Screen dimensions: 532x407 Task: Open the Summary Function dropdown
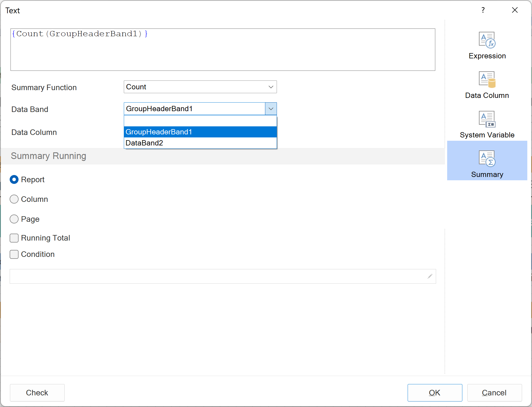pyautogui.click(x=200, y=87)
